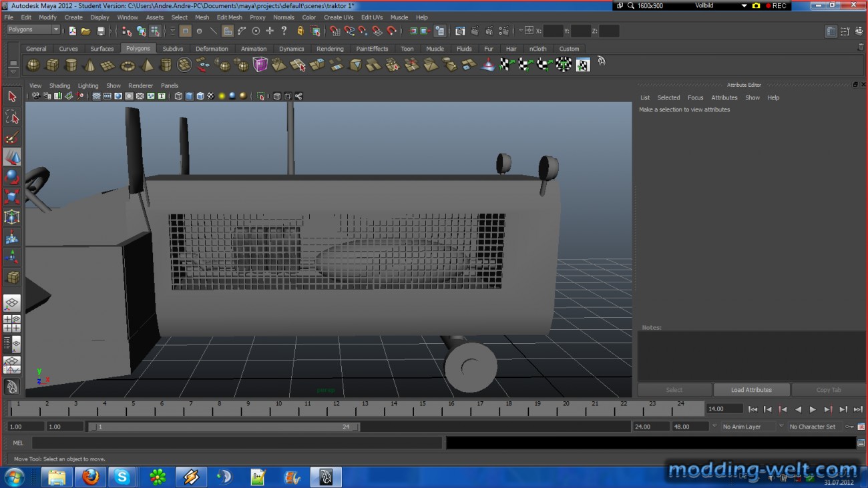The image size is (868, 488).
Task: Create a polygon sphere from shelf
Action: coord(32,65)
